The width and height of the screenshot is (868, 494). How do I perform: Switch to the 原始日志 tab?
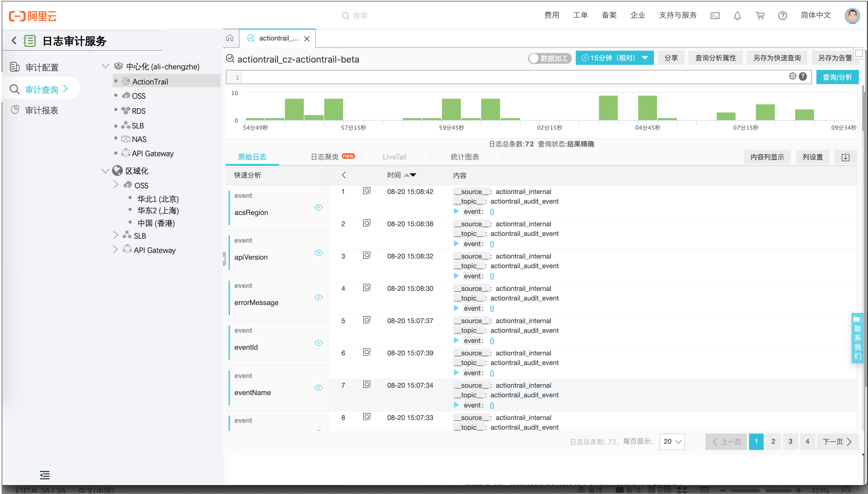coord(252,157)
